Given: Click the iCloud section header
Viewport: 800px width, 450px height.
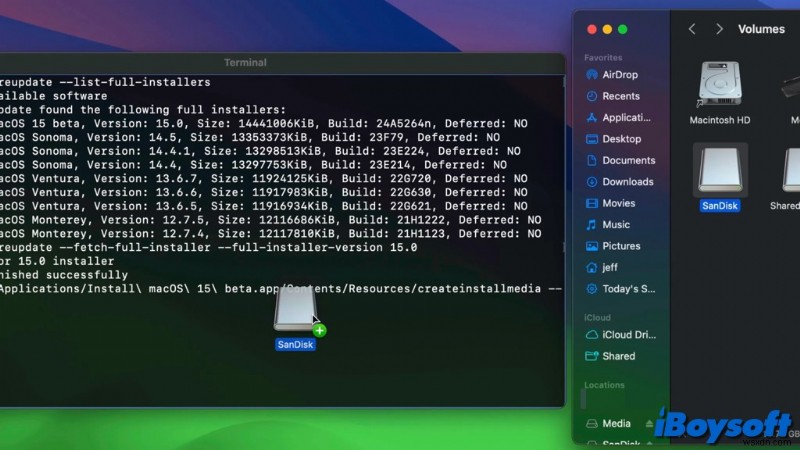Looking at the screenshot, I should coord(597,317).
